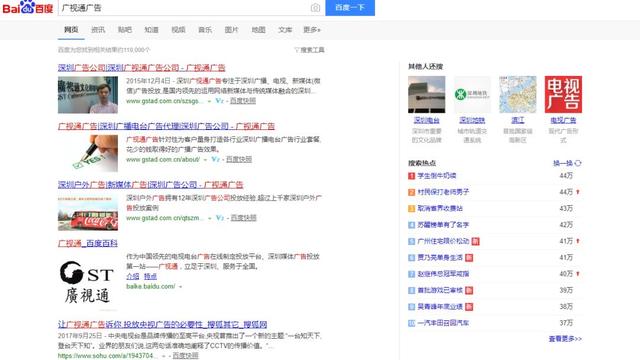Click V2 badge on first result
640x360 pixels.
pyautogui.click(x=220, y=101)
